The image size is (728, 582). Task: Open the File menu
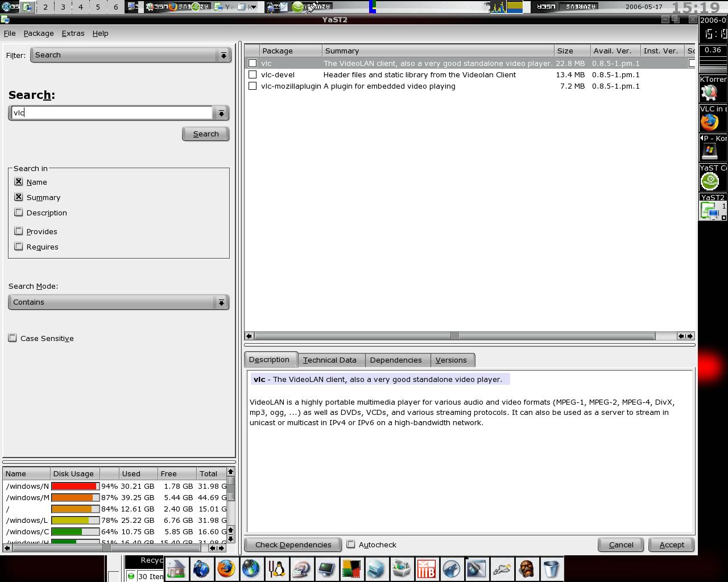10,33
